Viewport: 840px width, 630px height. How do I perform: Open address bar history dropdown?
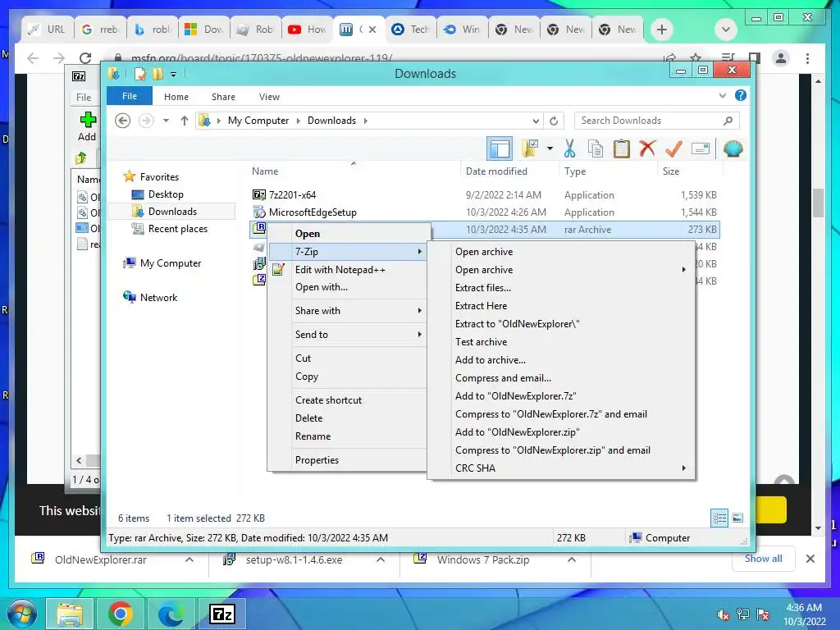click(x=536, y=121)
